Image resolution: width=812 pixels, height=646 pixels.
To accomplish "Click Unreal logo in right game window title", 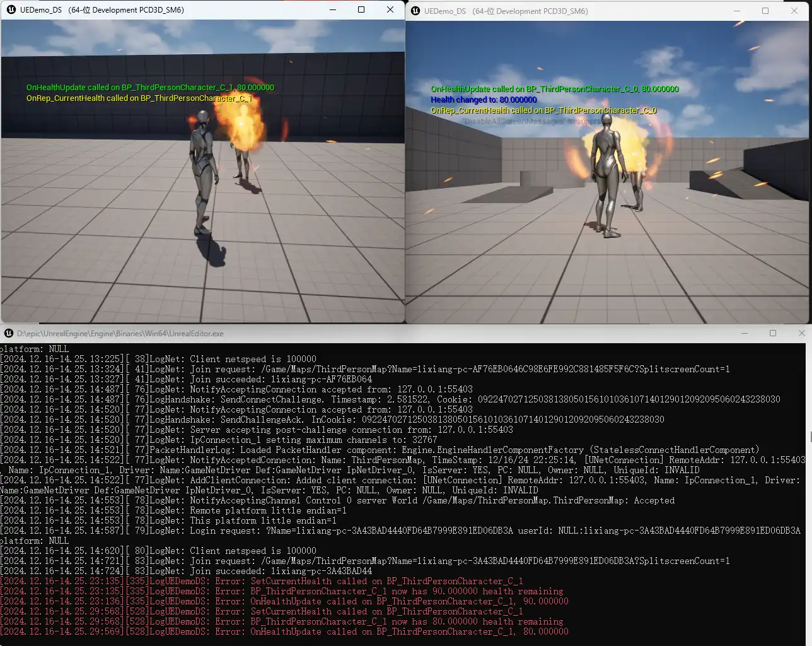I will [x=415, y=11].
